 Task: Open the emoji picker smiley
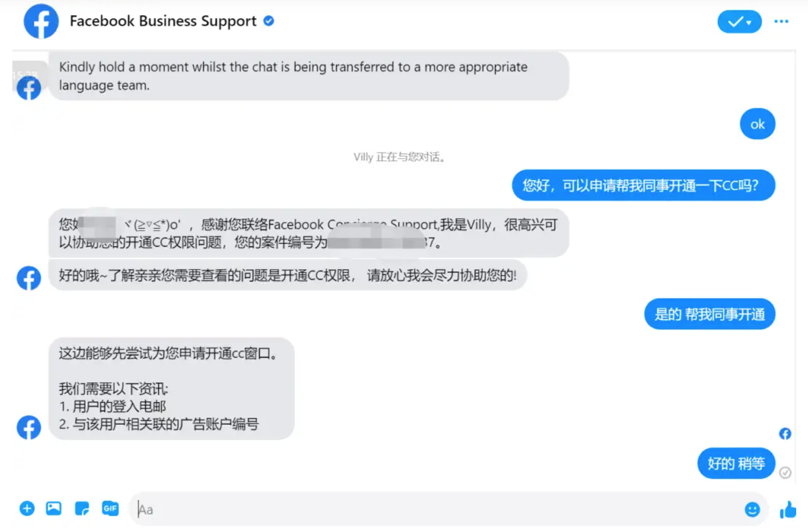752,509
